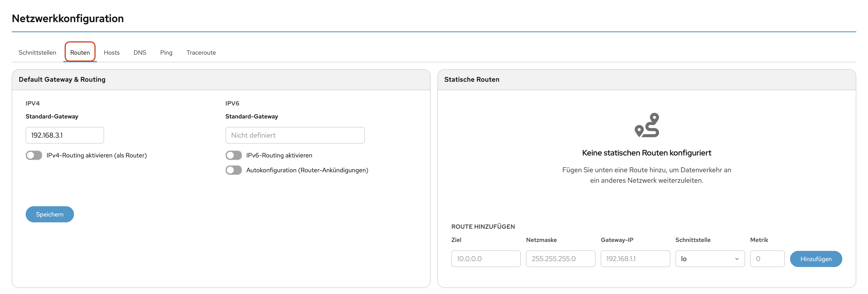Click the Netzwerkkonfiguration heading
The image size is (868, 294).
point(68,18)
